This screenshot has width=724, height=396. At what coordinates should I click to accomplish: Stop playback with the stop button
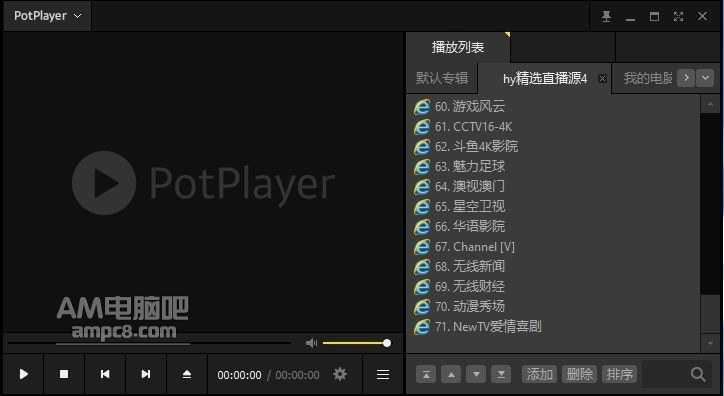click(x=64, y=374)
